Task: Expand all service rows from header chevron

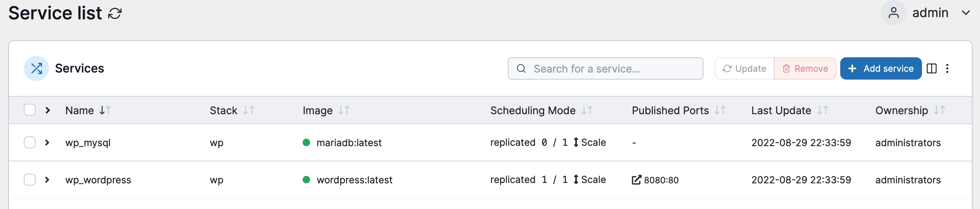Action: coord(48,110)
